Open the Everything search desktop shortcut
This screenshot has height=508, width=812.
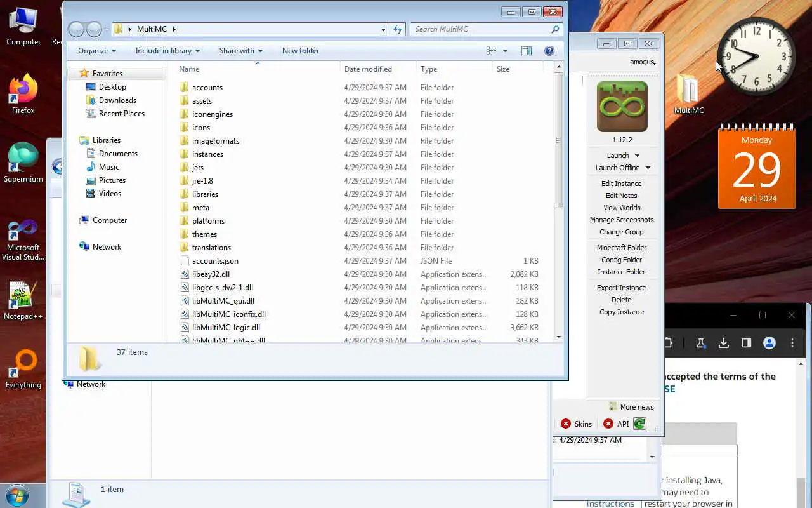[x=23, y=368]
